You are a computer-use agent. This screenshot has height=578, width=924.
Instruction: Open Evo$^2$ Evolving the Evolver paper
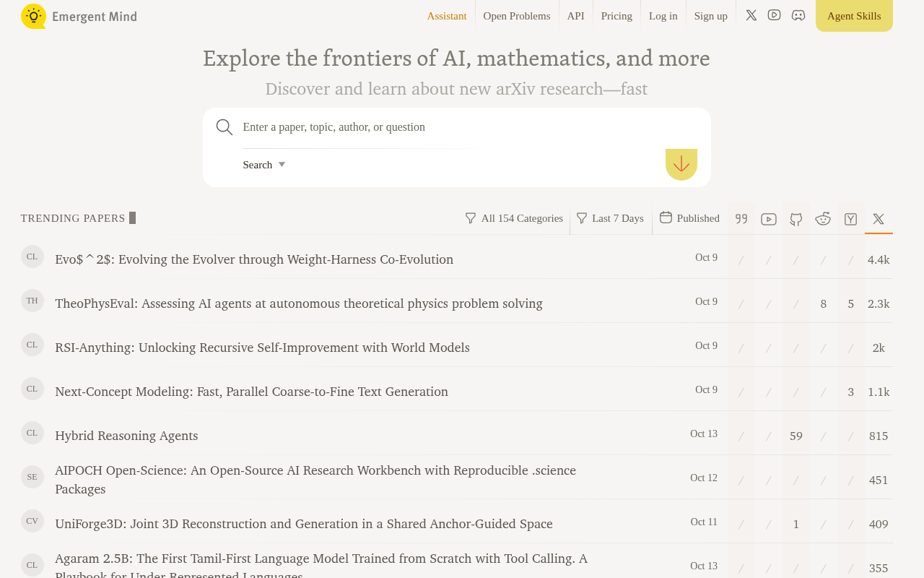(x=254, y=259)
